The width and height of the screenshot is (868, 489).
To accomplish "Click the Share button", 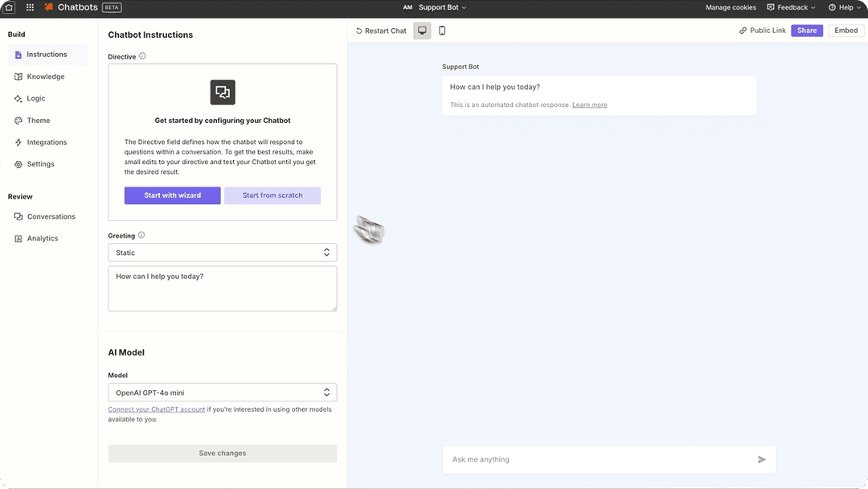I will tap(806, 31).
